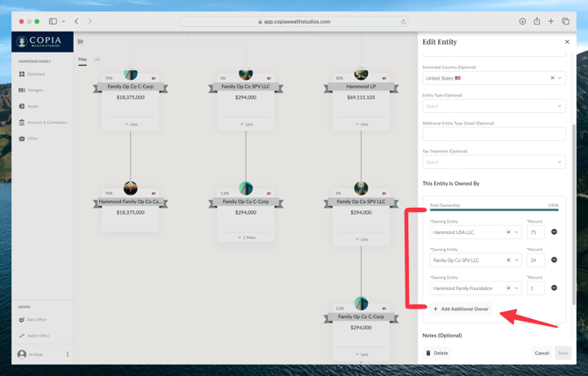The image size is (588, 376).
Task: Collapse the sidebar with the menu icon
Action: pos(81,41)
